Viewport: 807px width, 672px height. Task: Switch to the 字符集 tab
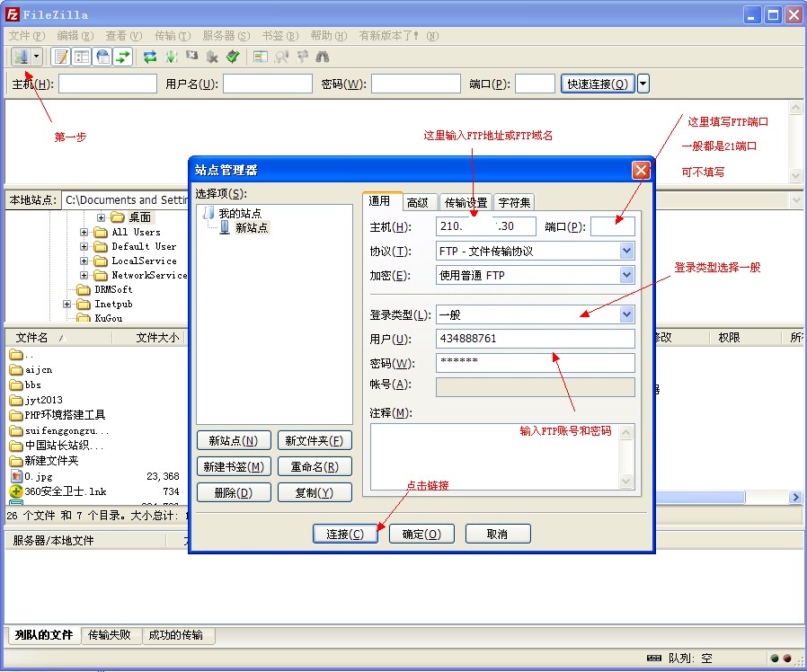click(x=514, y=203)
